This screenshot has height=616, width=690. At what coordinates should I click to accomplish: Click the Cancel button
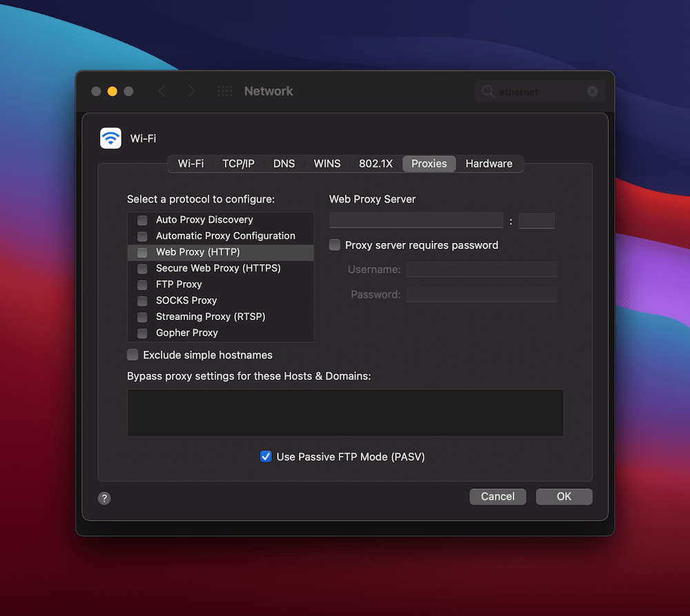[497, 497]
